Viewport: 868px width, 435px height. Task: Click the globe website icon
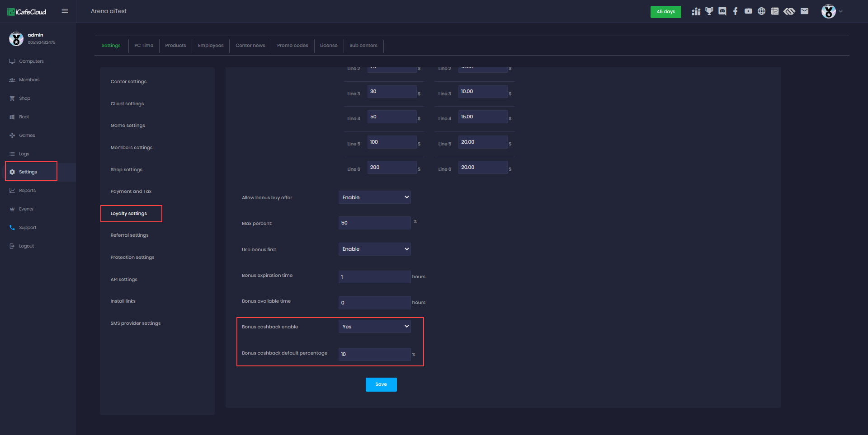click(x=762, y=11)
